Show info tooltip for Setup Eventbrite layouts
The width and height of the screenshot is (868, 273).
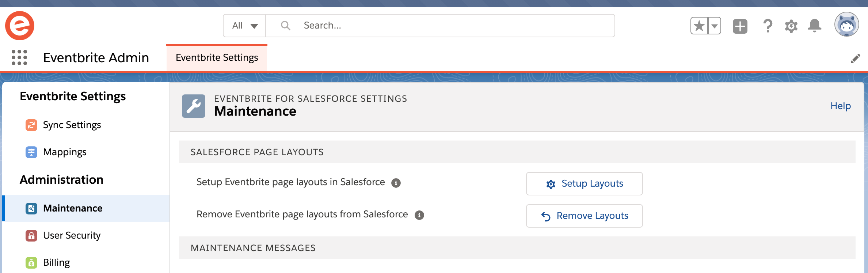tap(396, 183)
